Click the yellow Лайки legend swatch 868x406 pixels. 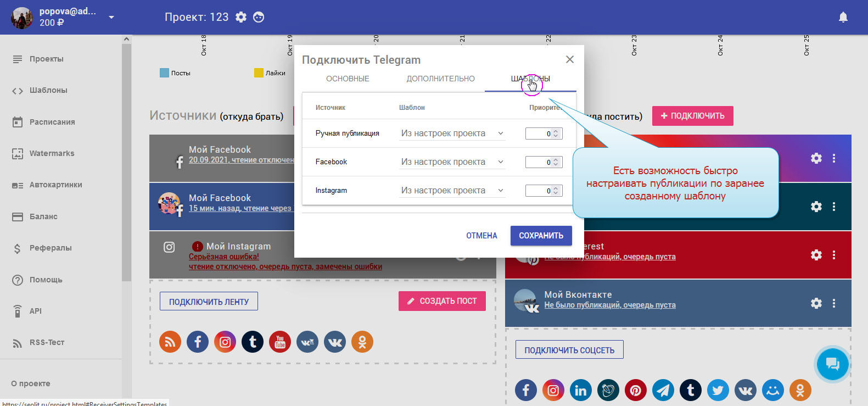coord(259,73)
